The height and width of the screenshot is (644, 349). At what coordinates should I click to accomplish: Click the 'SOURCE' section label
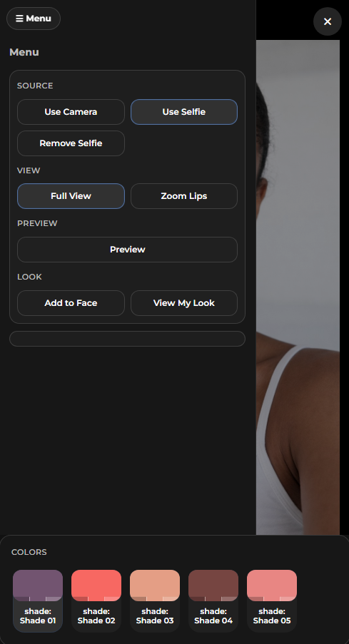click(35, 86)
